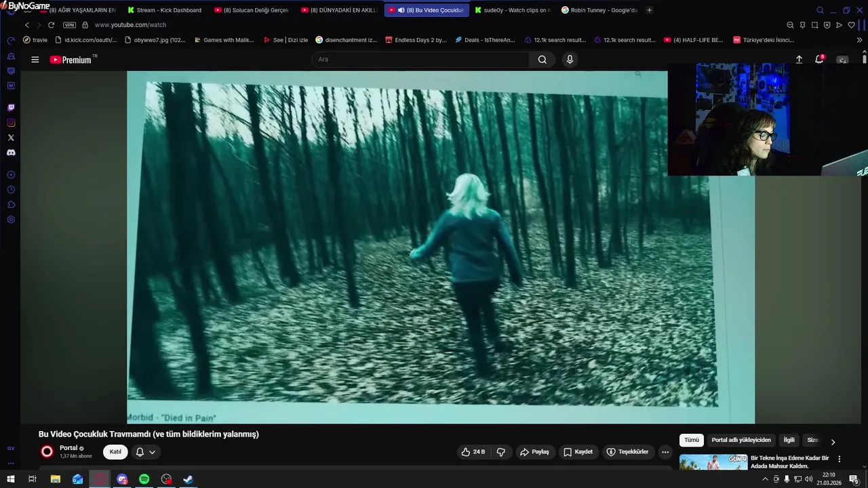Select the 'İlgili' filter chip
The width and height of the screenshot is (868, 488).
[x=789, y=441]
